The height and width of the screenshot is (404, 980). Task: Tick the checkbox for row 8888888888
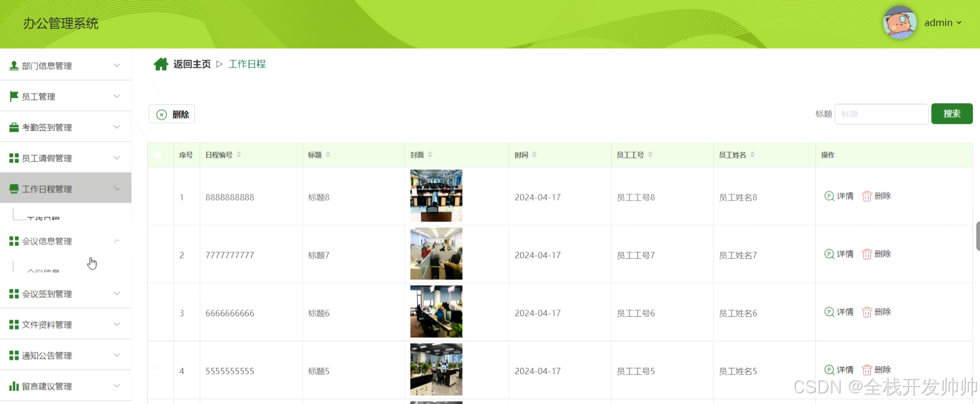tap(157, 197)
